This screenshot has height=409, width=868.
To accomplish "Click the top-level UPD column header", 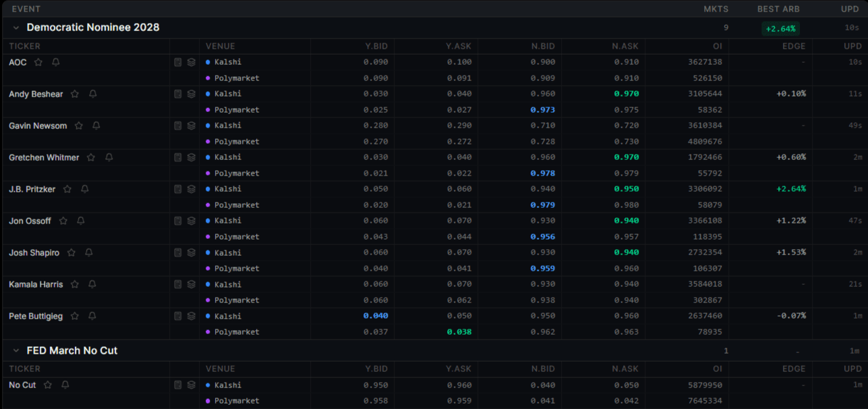I will (850, 9).
